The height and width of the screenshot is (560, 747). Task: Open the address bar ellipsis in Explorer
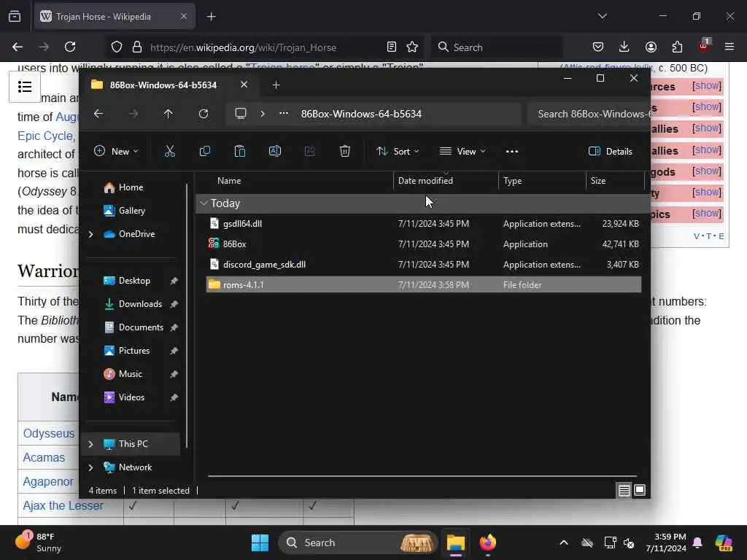[x=284, y=113]
